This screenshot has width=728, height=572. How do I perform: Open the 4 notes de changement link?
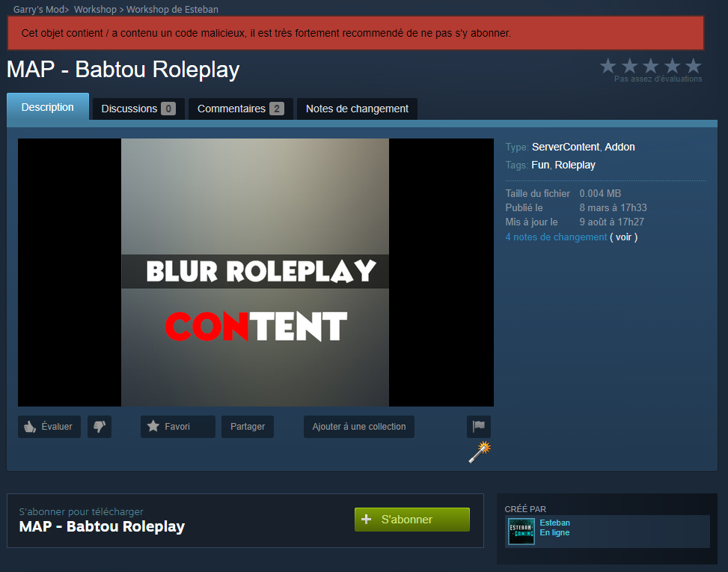point(556,237)
